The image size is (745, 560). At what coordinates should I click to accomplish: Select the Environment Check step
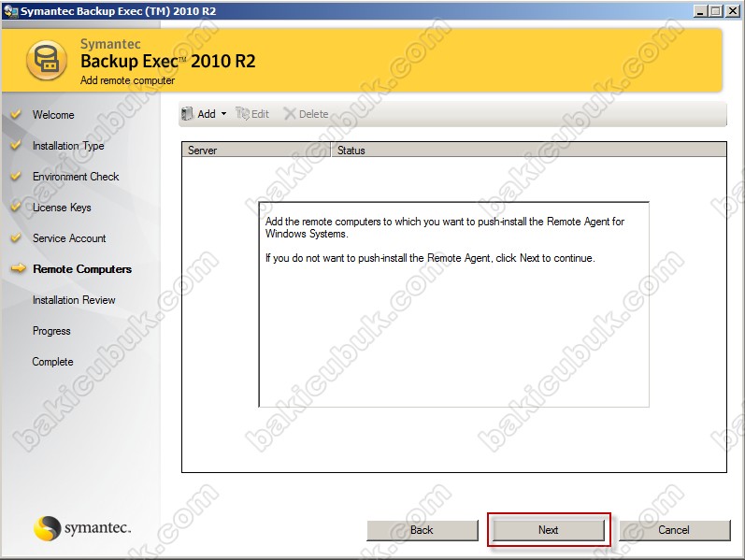76,177
